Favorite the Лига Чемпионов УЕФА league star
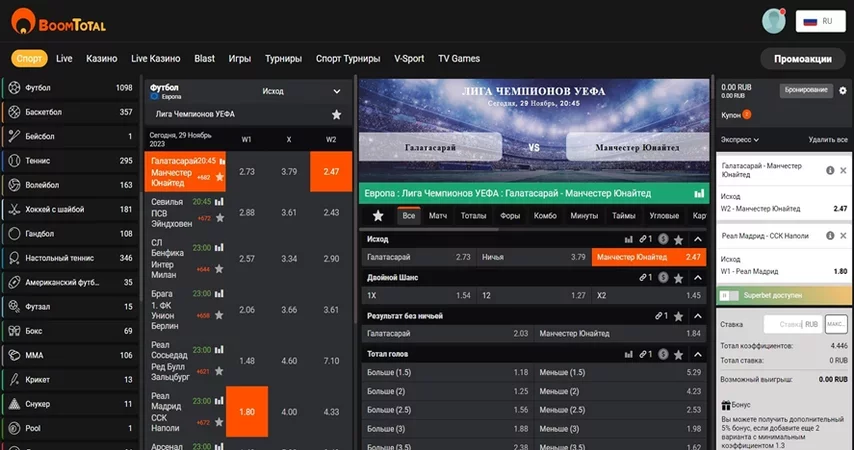854x450 pixels. click(337, 114)
